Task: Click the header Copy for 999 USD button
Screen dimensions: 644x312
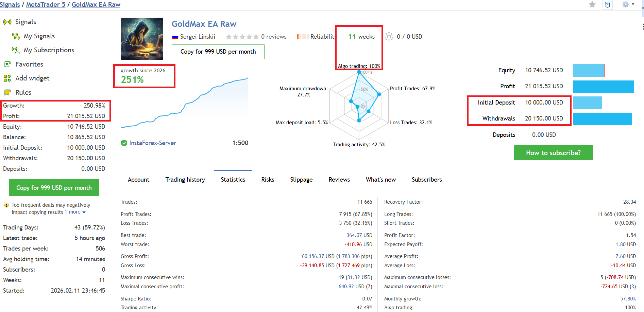Action: (x=218, y=52)
